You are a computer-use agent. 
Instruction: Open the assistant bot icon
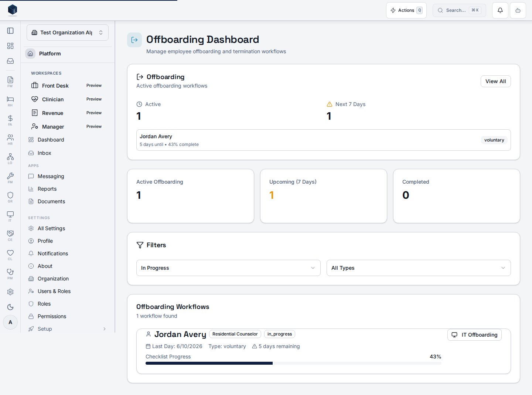518,10
